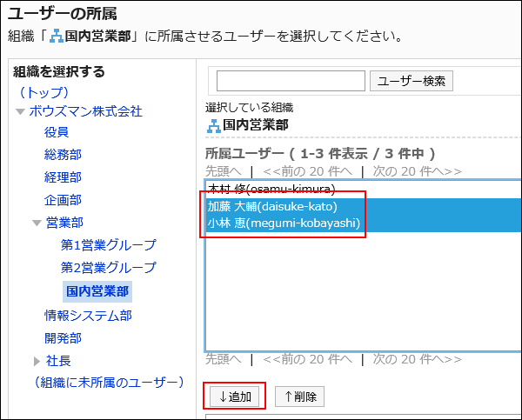Viewport: 522px width, 420px height.
Task: Click the user search text field
Action: tap(291, 81)
